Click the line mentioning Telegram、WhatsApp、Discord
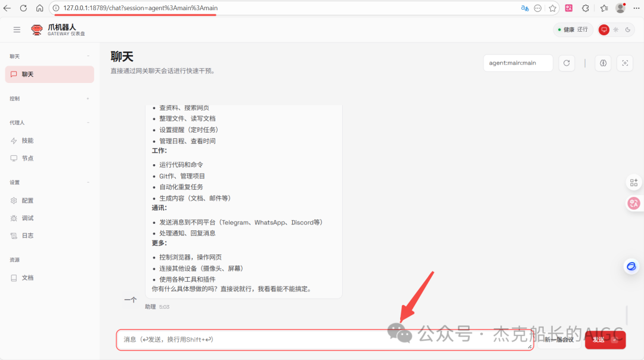Image resolution: width=644 pixels, height=360 pixels. coord(241,222)
